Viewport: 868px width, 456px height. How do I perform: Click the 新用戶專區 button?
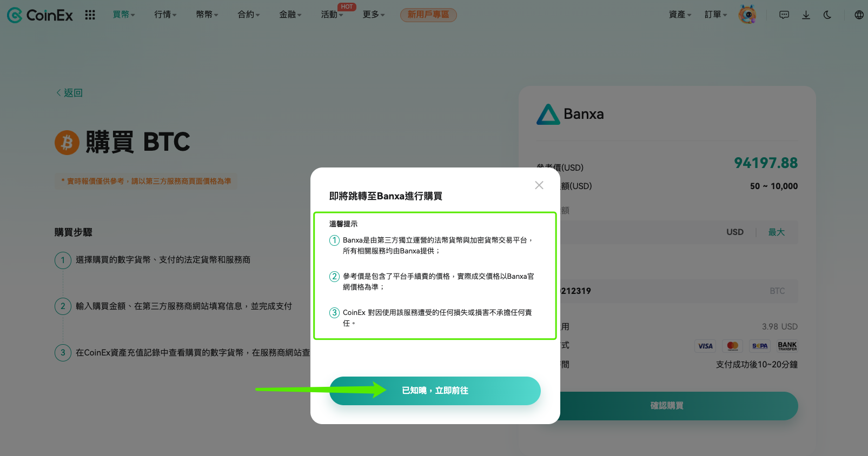(428, 15)
